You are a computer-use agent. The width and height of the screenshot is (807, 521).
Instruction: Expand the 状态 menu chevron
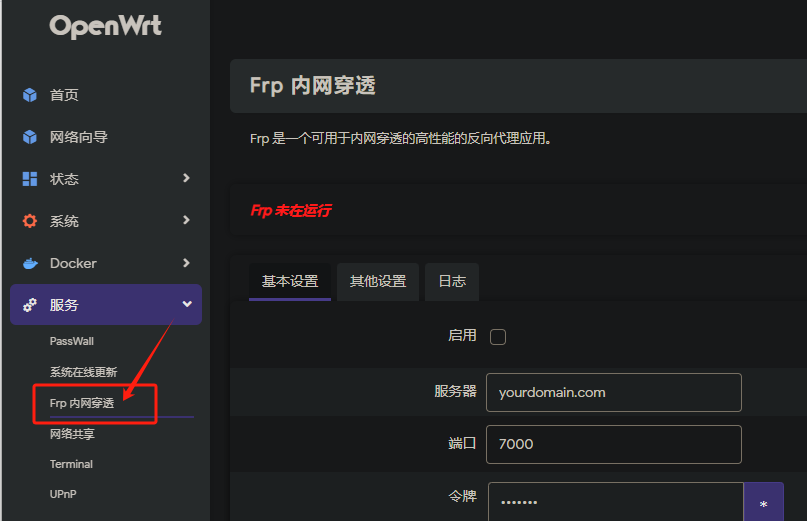(186, 178)
